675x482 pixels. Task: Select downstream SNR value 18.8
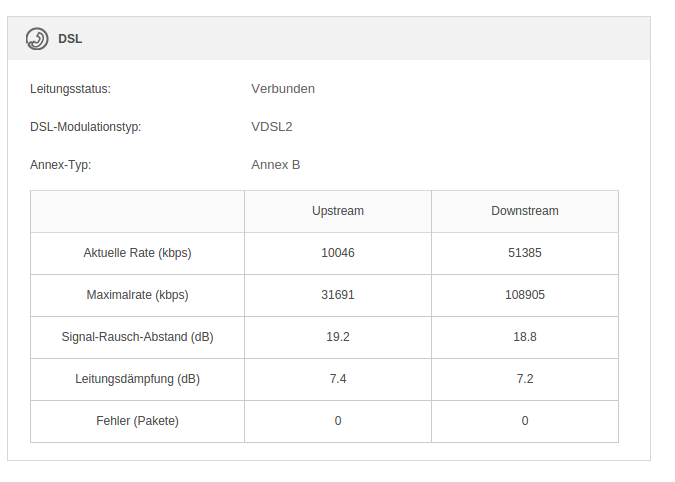[525, 337]
